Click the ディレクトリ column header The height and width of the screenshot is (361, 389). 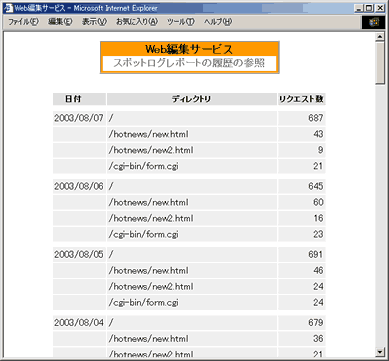click(x=192, y=99)
